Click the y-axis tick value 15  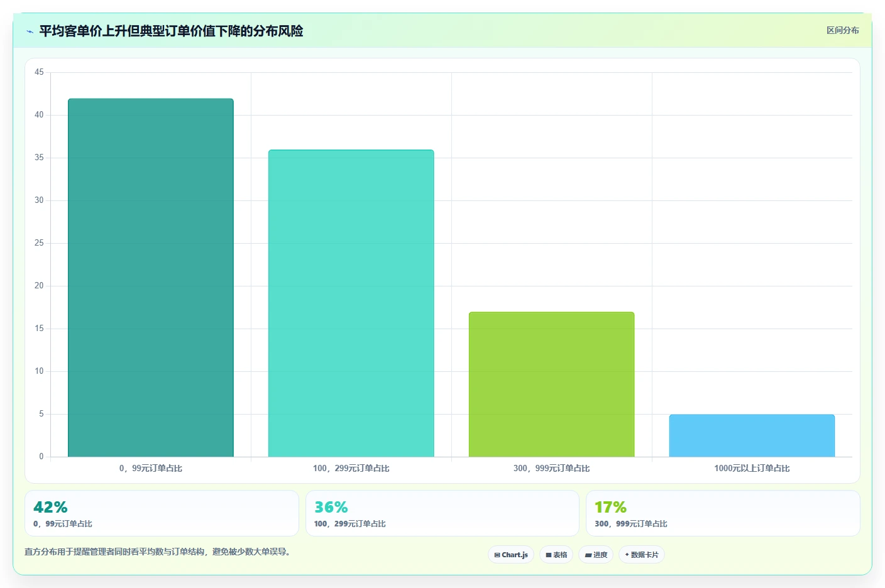39,329
